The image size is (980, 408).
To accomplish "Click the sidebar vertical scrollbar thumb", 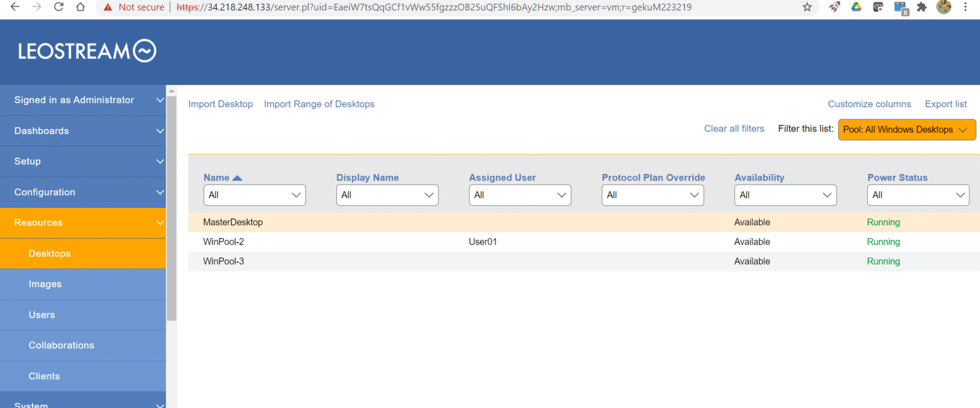I will coord(171,208).
